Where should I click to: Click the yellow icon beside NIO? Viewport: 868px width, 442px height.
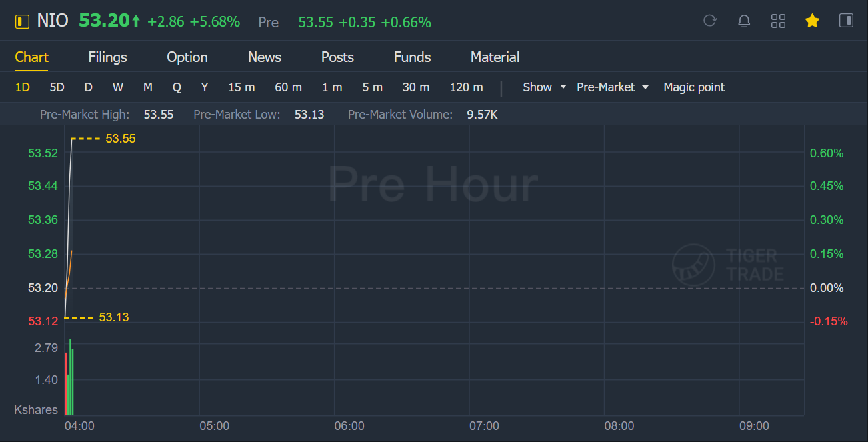click(x=23, y=21)
